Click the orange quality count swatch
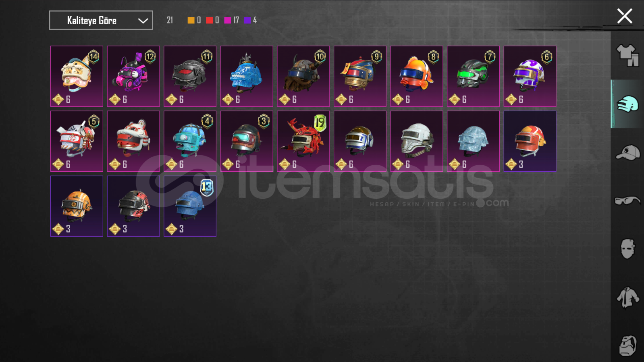The width and height of the screenshot is (644, 362). coord(191,20)
